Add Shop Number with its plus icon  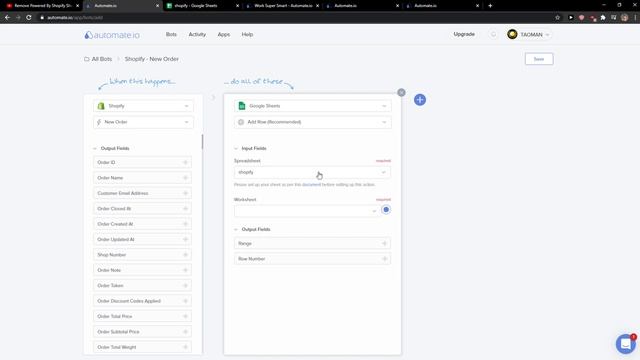click(185, 255)
